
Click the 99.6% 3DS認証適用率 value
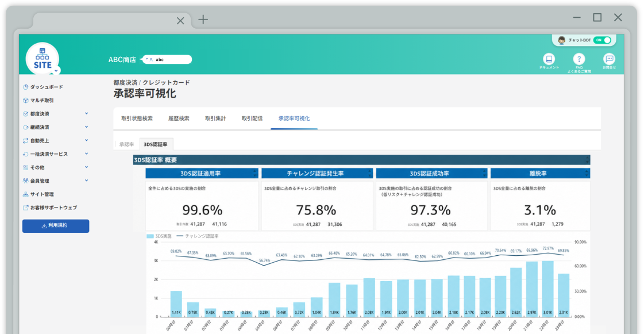pos(202,210)
